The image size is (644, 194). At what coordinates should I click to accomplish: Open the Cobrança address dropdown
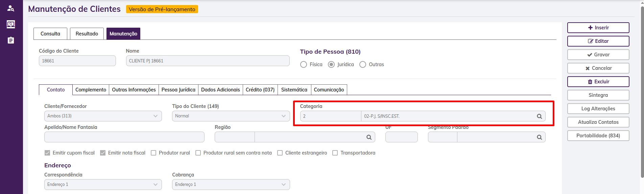coord(231,185)
